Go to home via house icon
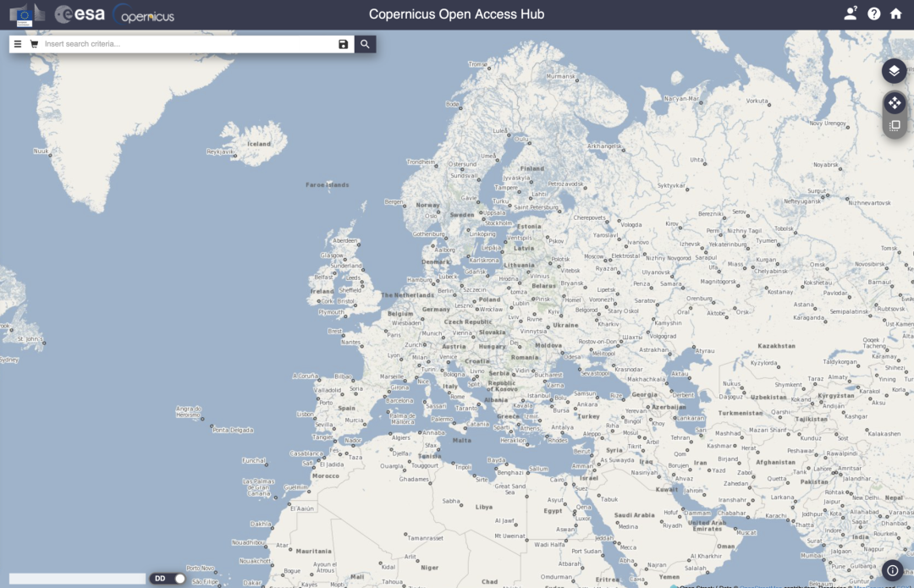 click(x=896, y=14)
